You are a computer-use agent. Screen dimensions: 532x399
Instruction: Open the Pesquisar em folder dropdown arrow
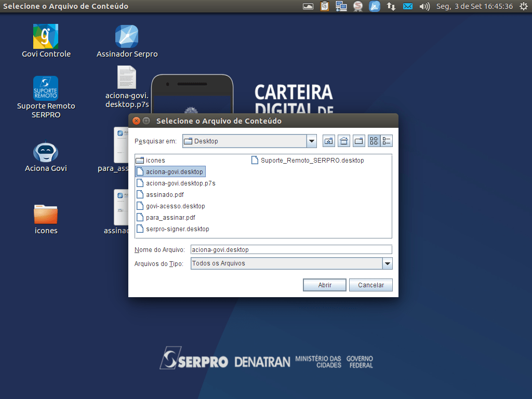coord(312,141)
